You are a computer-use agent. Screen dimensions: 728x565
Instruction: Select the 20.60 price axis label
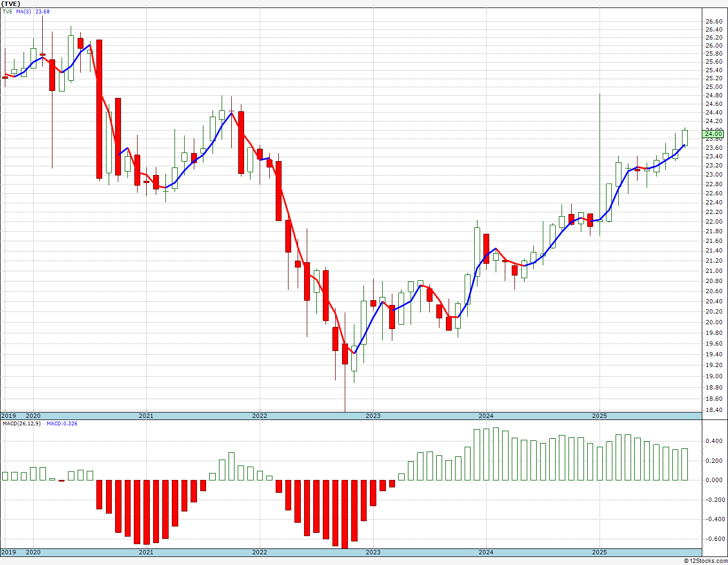[714, 291]
